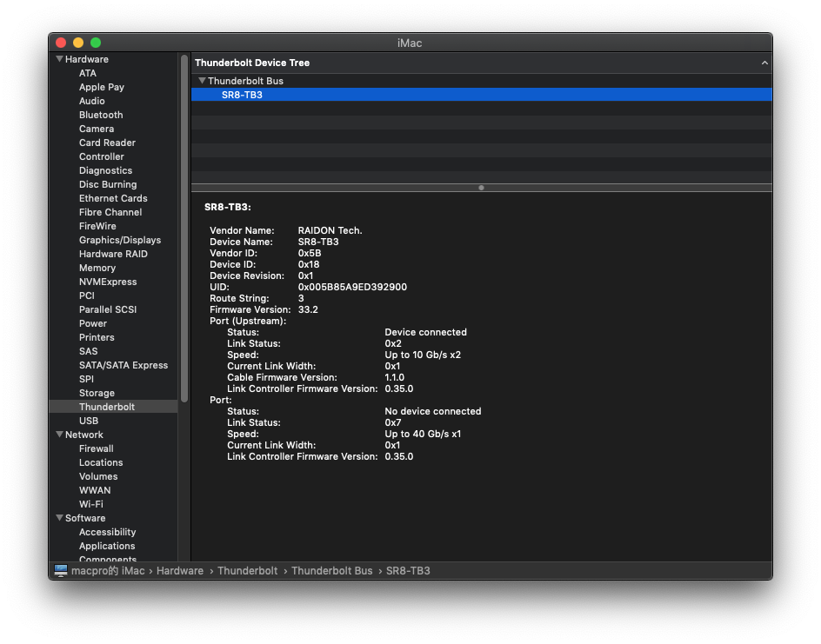Click the sidebar vertical scrollbar
This screenshot has width=821, height=644.
pos(184,226)
